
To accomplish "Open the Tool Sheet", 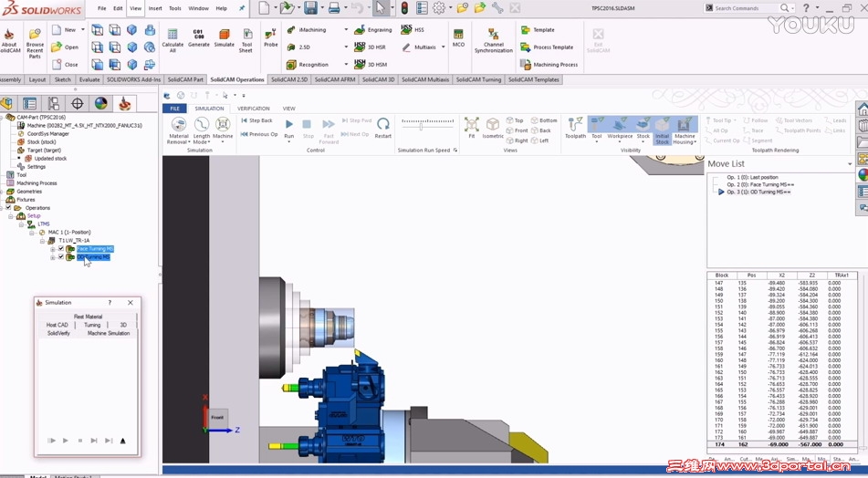I will coord(246,40).
